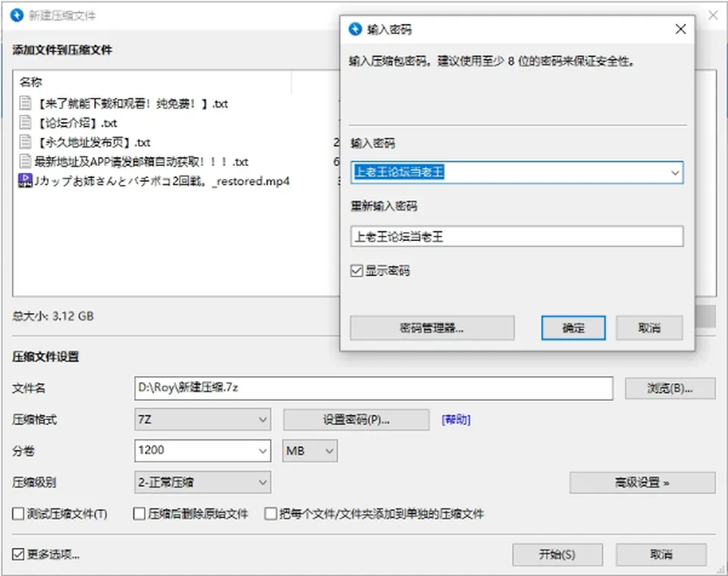The image size is (728, 576).
Task: Click the 重新输入密码 input field
Action: click(x=516, y=236)
